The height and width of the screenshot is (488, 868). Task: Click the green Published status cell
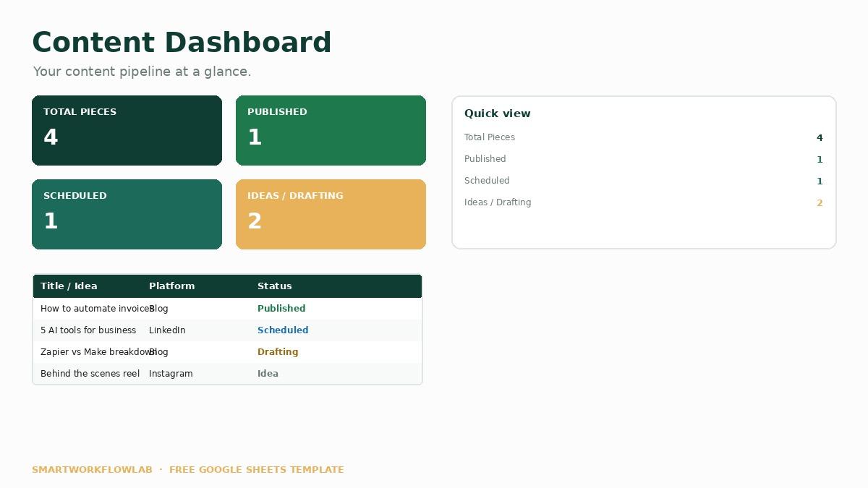pos(281,309)
